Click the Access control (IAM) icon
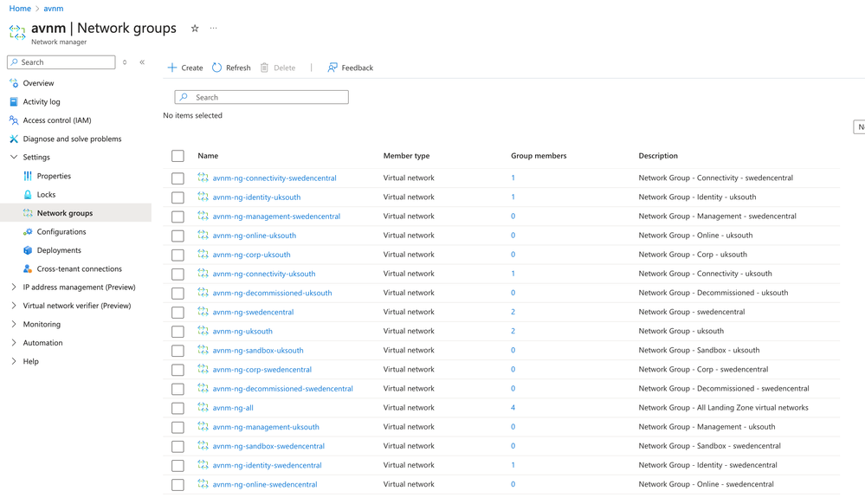The image size is (865, 504). tap(14, 120)
